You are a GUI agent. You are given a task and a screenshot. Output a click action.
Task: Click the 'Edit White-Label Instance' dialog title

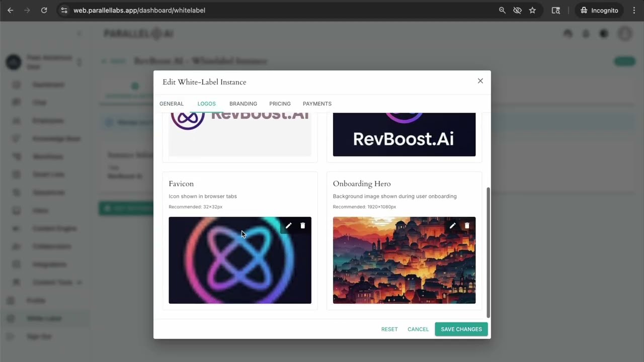click(204, 82)
